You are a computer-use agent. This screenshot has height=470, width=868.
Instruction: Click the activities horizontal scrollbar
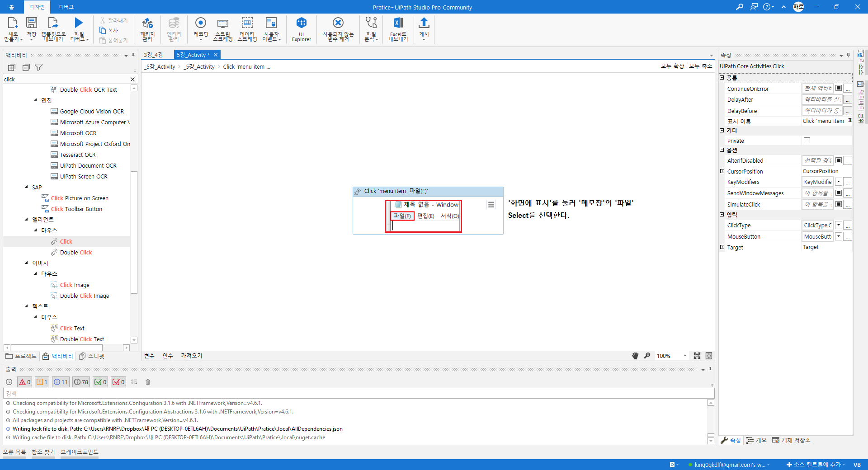click(x=57, y=348)
